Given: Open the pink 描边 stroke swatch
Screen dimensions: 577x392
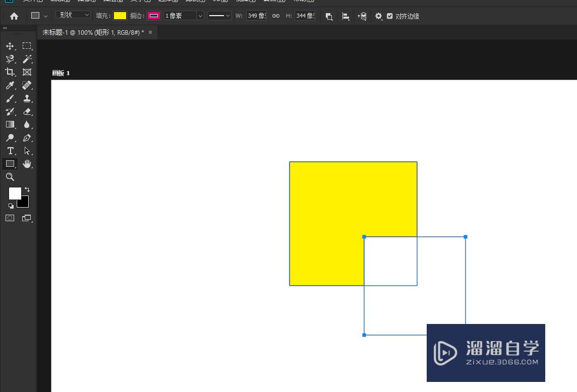Looking at the screenshot, I should (154, 16).
